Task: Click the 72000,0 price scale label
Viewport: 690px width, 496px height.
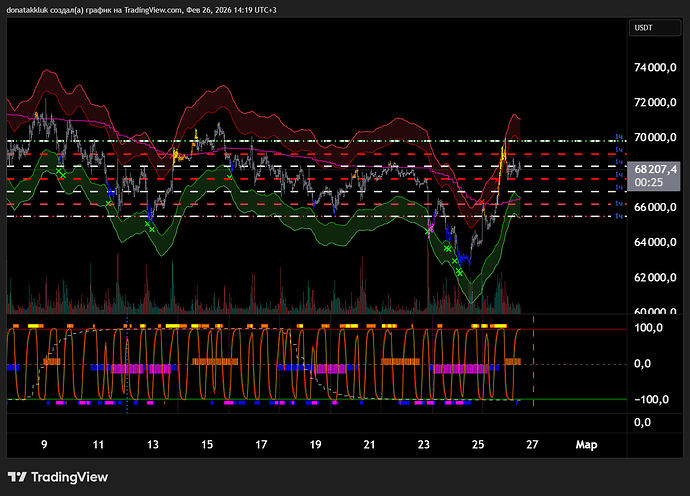Action: point(655,103)
